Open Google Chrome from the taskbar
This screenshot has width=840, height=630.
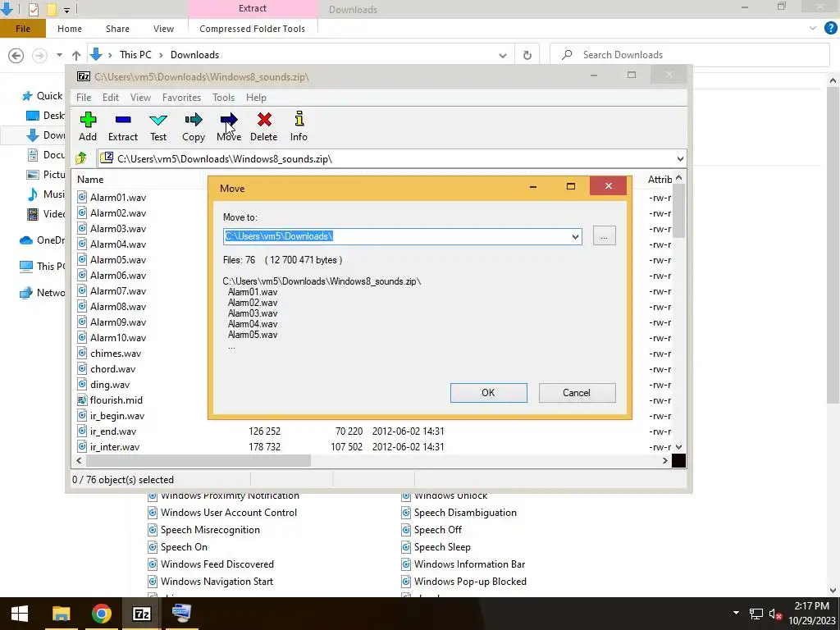[x=101, y=614]
